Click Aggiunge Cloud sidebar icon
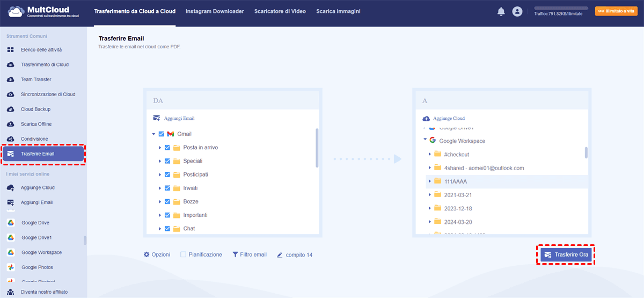Viewport: 644px width, 298px height. pos(10,187)
